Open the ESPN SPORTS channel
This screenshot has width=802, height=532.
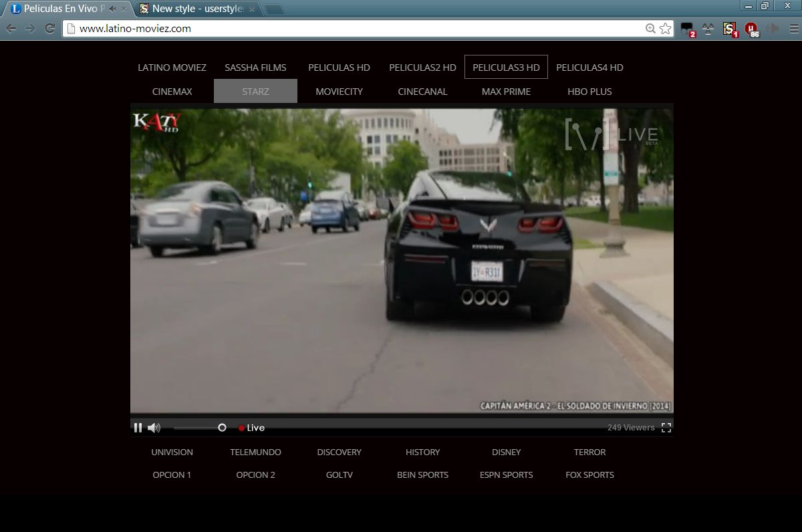click(506, 475)
